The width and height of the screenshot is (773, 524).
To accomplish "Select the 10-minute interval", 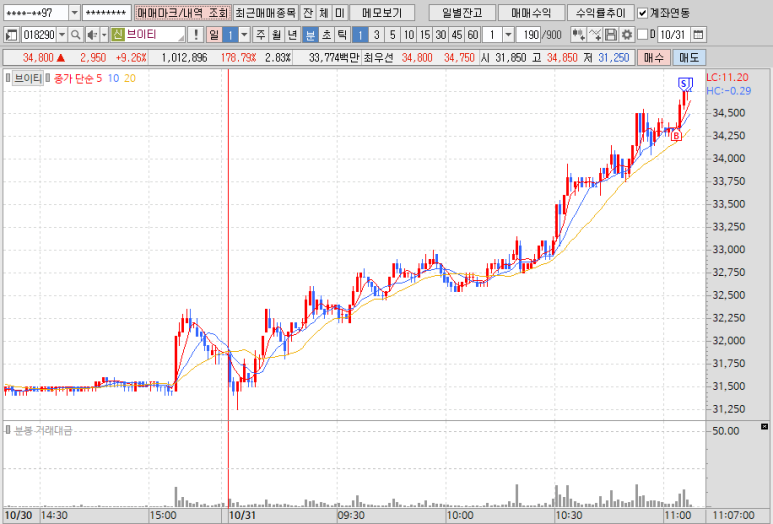I will (409, 35).
